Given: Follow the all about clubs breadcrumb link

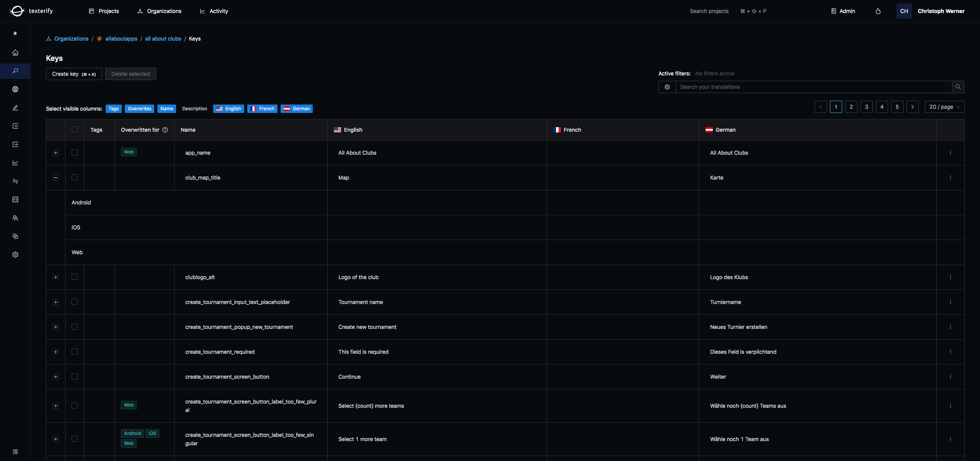Looking at the screenshot, I should (x=163, y=39).
